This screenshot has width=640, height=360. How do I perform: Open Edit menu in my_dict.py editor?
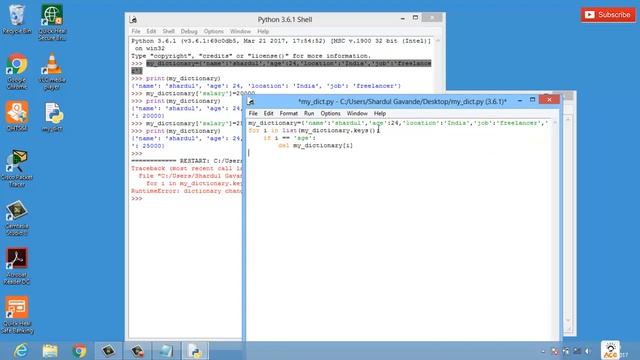coord(268,113)
